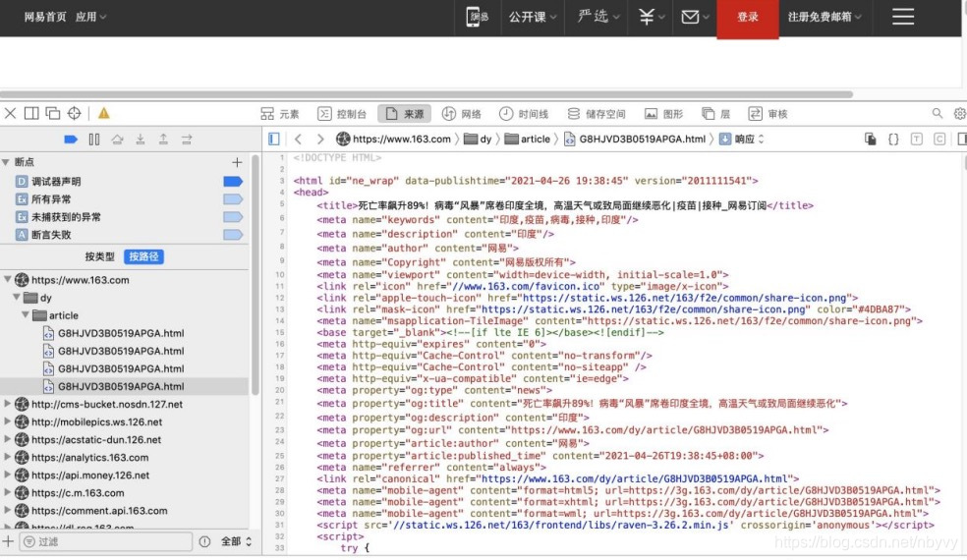Toggle code coverage C icon
This screenshot has height=560, width=967.
click(939, 140)
